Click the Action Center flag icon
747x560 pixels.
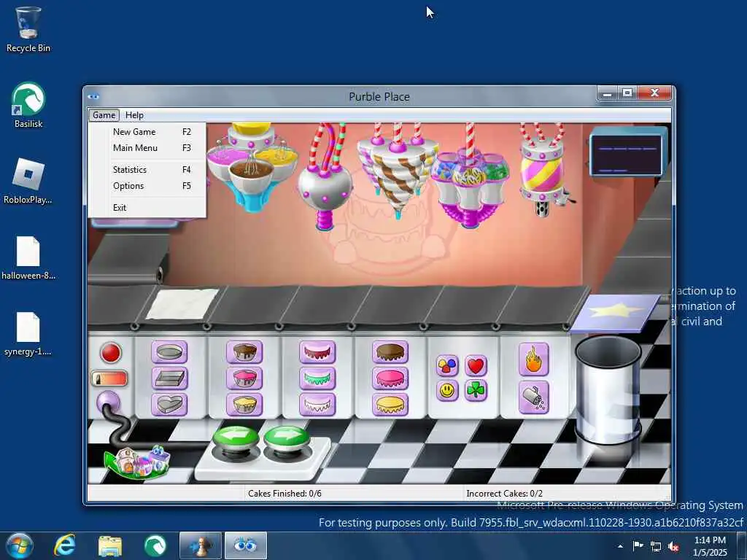(x=638, y=545)
